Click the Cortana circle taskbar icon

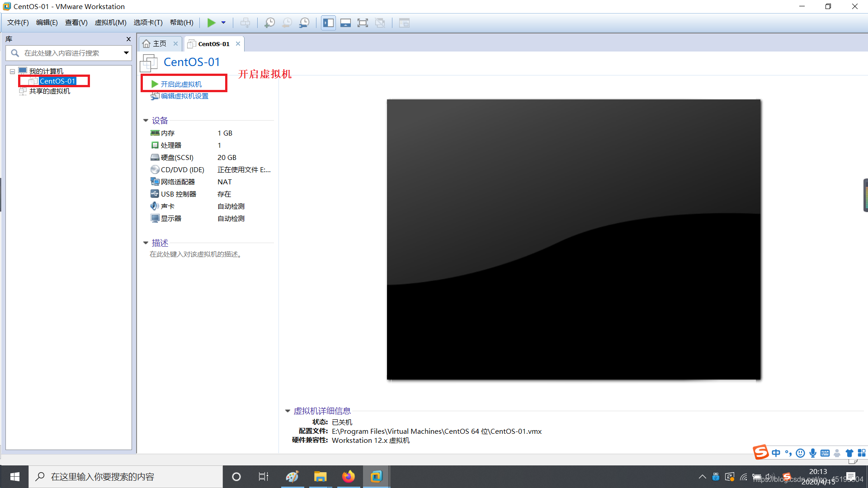tap(236, 477)
